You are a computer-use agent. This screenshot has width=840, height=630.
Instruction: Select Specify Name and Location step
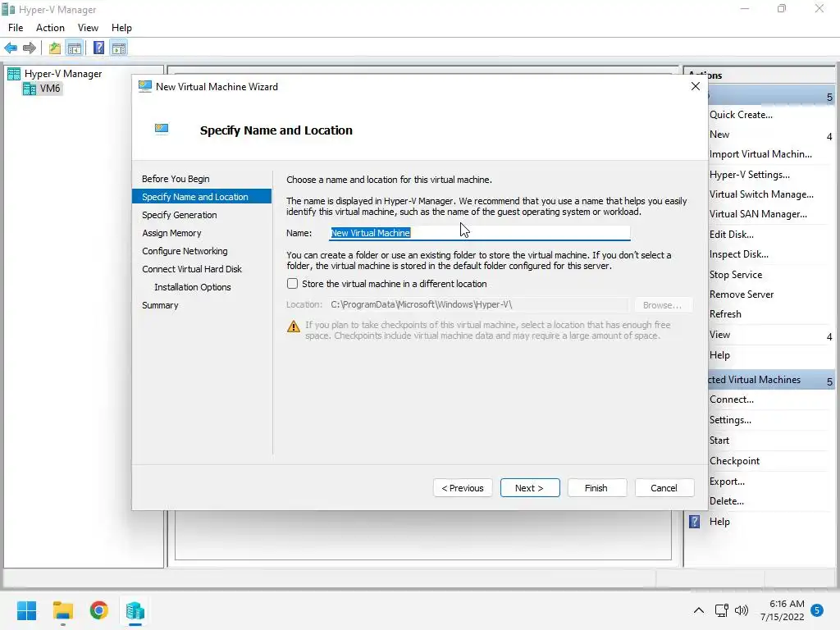(202, 197)
